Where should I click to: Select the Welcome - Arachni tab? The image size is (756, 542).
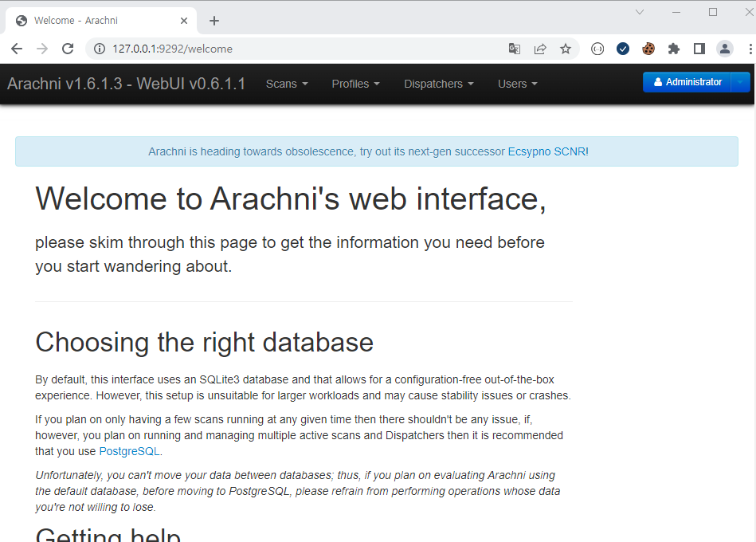(x=101, y=21)
